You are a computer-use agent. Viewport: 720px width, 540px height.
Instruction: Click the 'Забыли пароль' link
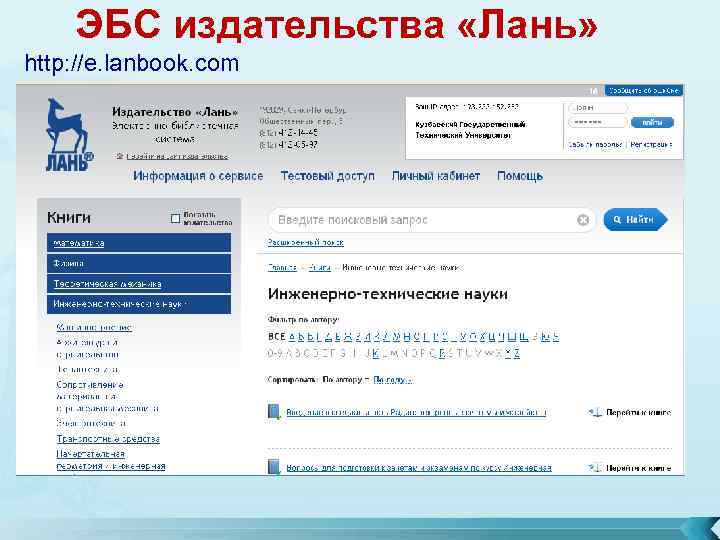(595, 144)
